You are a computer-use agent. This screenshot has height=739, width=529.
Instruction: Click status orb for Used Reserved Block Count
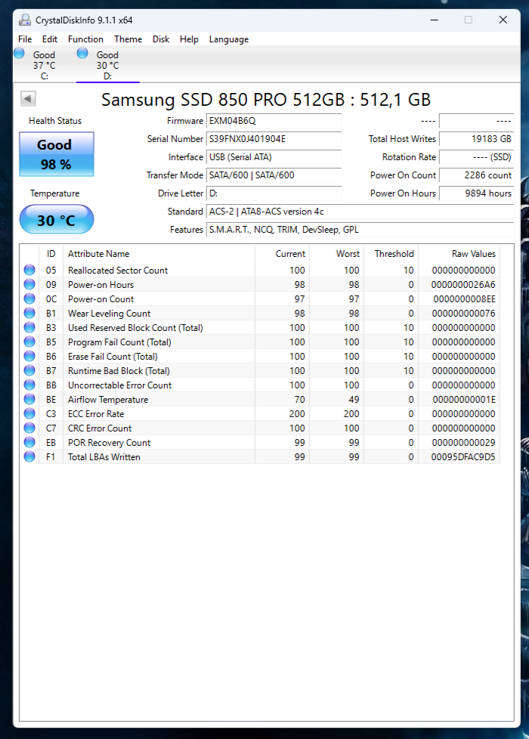pyautogui.click(x=29, y=328)
